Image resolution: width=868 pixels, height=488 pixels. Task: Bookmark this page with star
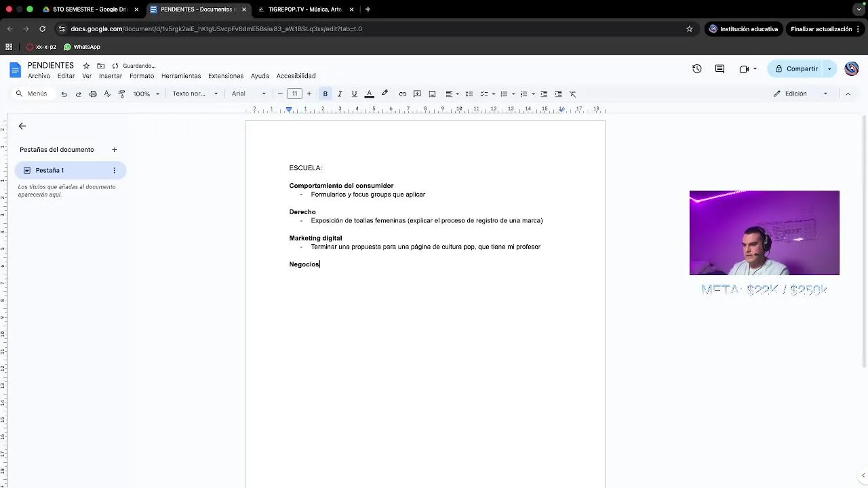pos(689,29)
